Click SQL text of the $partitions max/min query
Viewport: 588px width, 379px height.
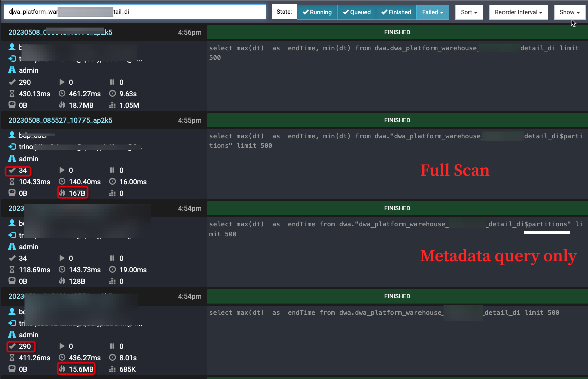point(396,141)
